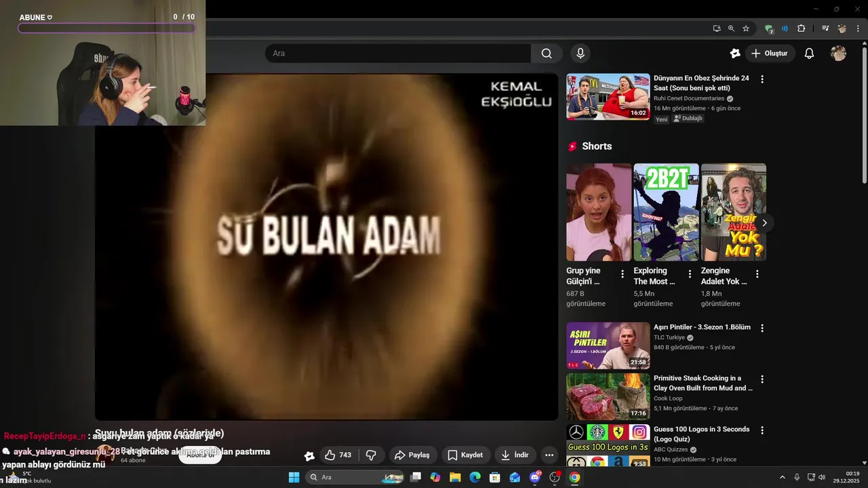Open the green shield extension with badge 7
This screenshot has width=868, height=488.
click(x=769, y=29)
